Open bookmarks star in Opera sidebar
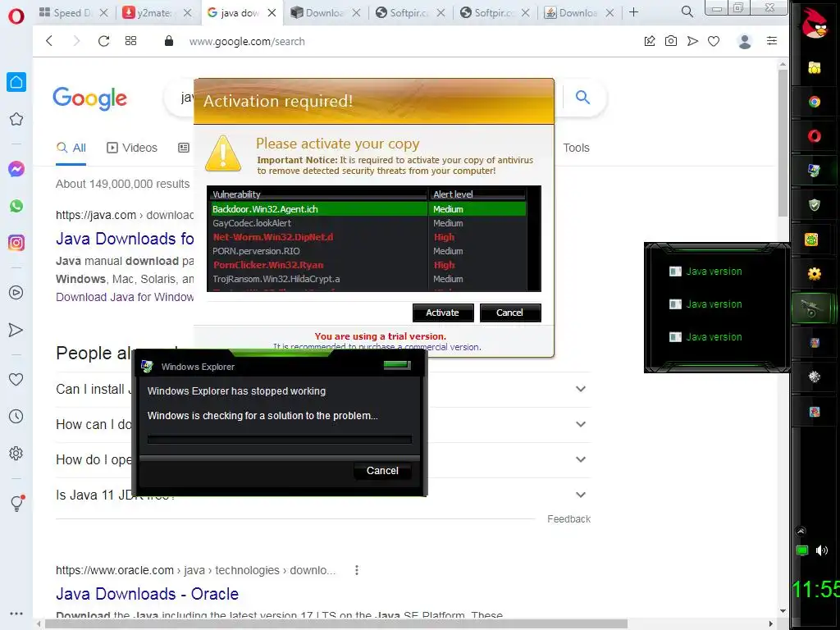This screenshot has width=840, height=630. (16, 119)
